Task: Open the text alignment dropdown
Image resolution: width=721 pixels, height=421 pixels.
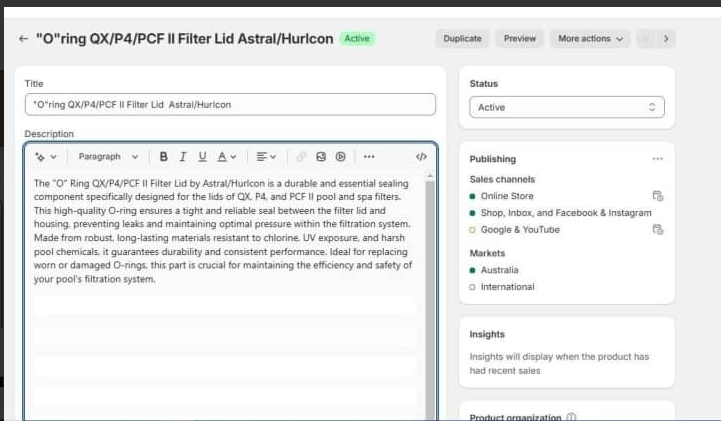Action: pyautogui.click(x=266, y=157)
